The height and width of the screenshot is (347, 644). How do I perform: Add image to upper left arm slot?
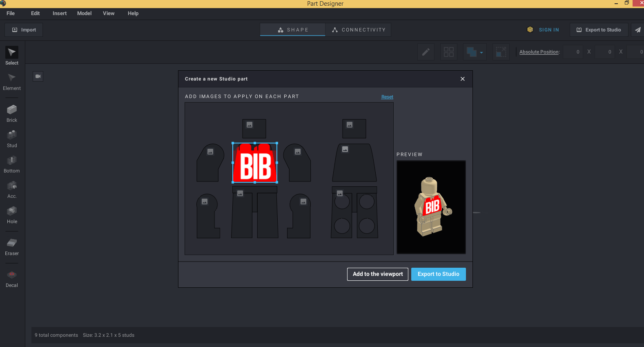click(210, 152)
